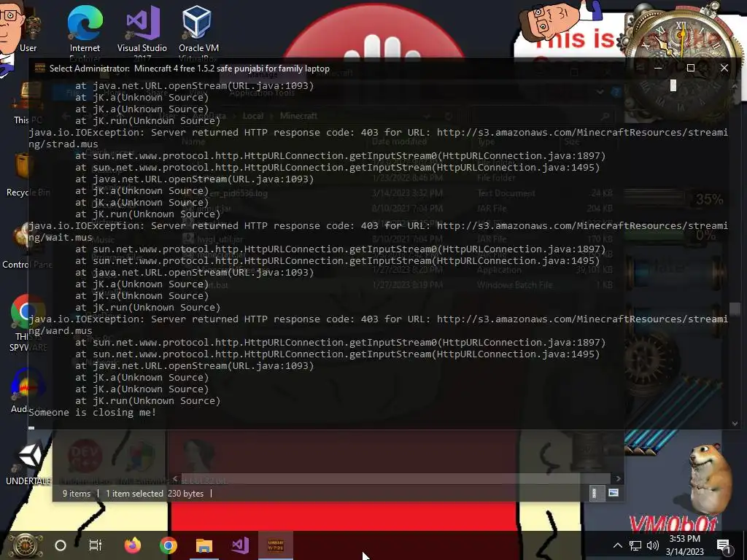Image resolution: width=747 pixels, height=560 pixels.
Task: Click the 'ng/ward.mus' console line
Action: tap(61, 330)
